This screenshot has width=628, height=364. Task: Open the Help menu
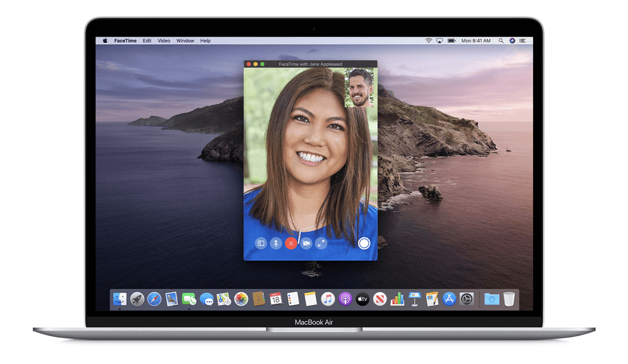tap(206, 40)
